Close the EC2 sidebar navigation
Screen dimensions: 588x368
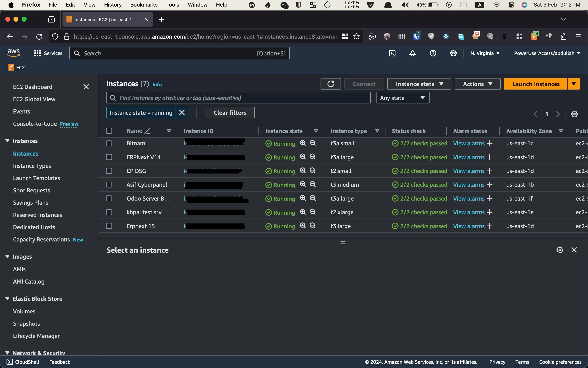coord(86,87)
